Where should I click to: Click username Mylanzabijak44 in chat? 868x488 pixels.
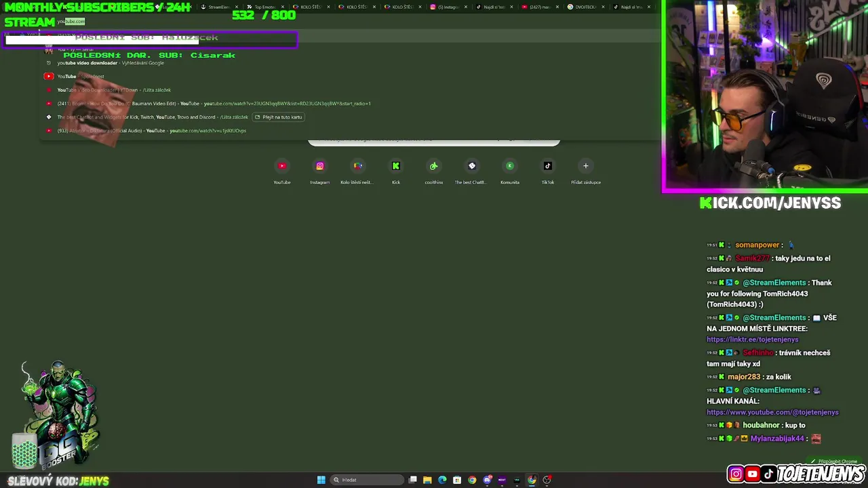coord(777,439)
